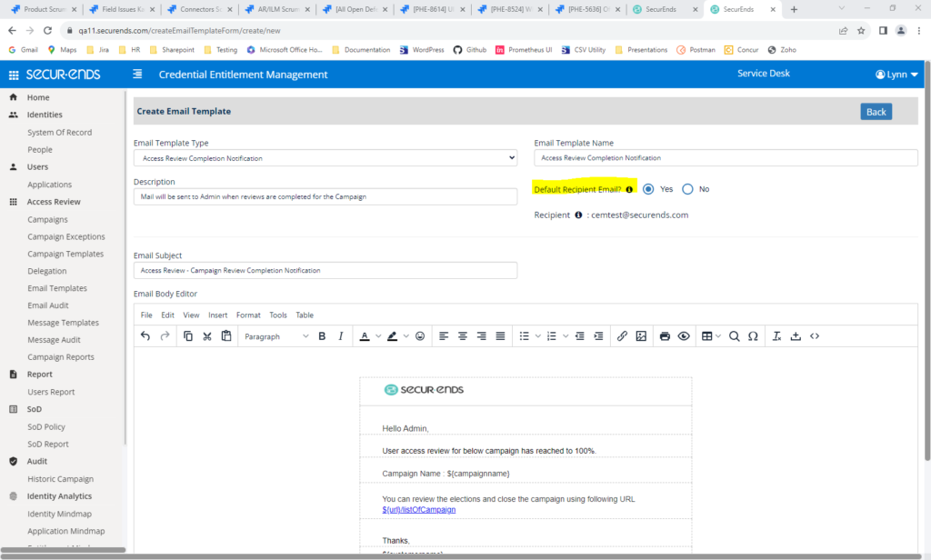Open the Format menu in editor

[x=248, y=315]
